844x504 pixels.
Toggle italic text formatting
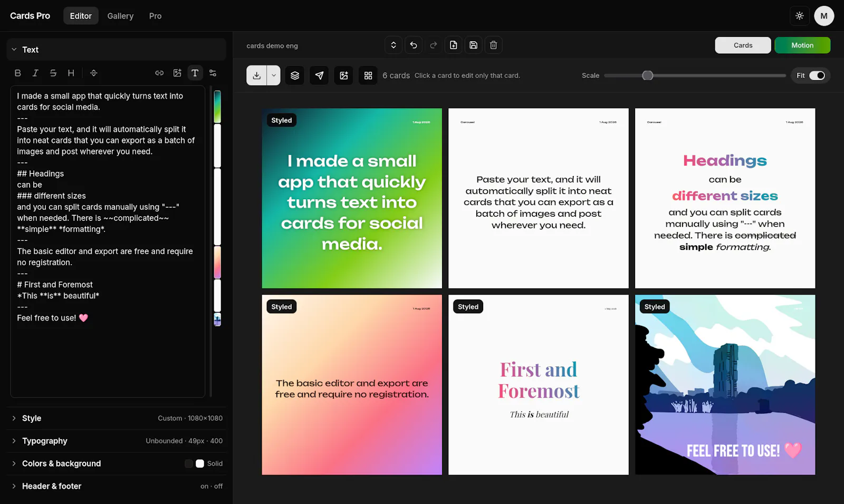click(x=35, y=73)
